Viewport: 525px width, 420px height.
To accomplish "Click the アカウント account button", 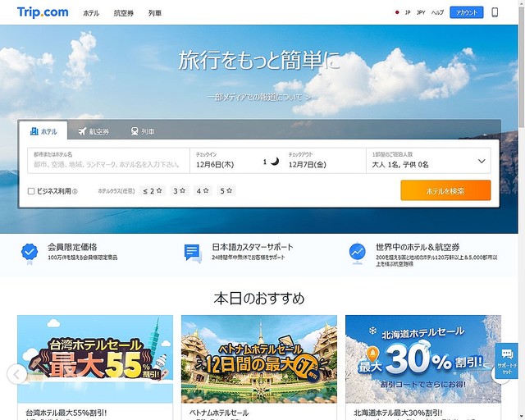I will [x=467, y=13].
